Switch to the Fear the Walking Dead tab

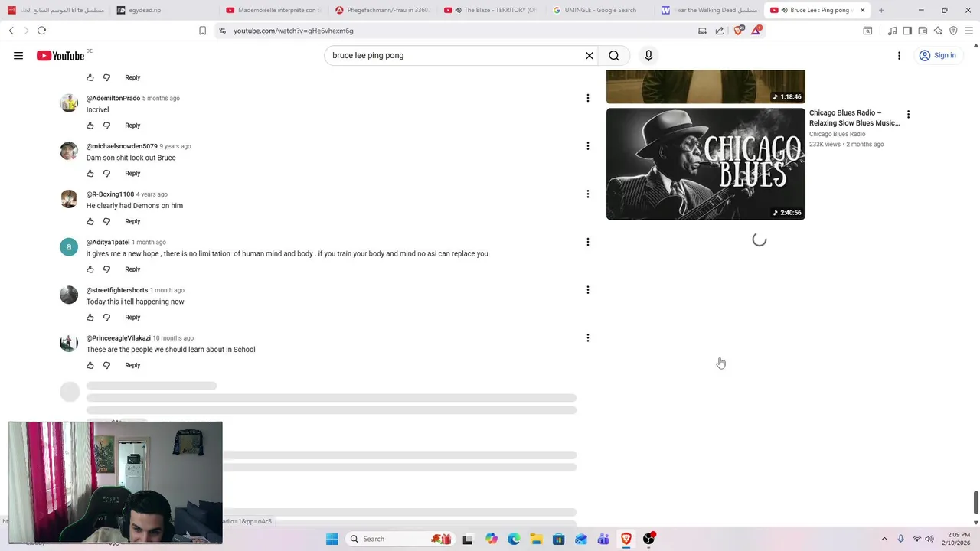tap(709, 10)
